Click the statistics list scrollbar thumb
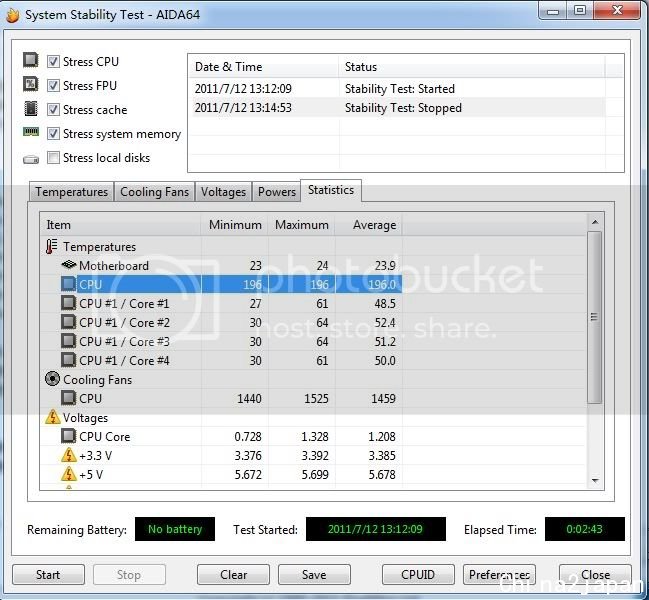Viewport: 649px width, 600px height. [x=595, y=317]
